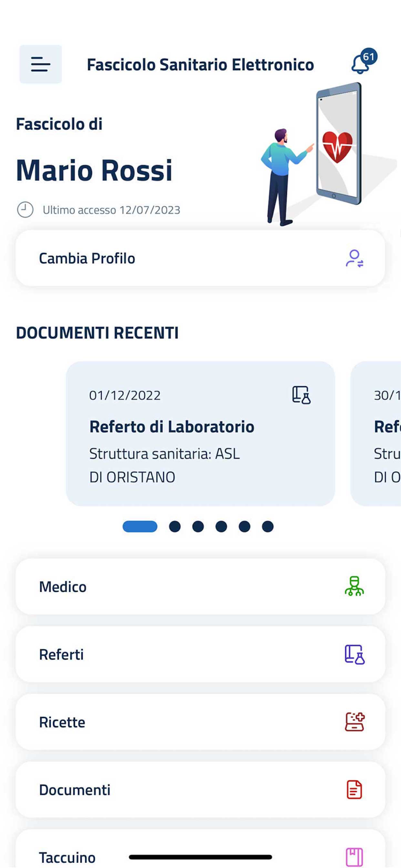The image size is (401, 868).
Task: Open the notification bell with 61 alerts
Action: tap(360, 64)
